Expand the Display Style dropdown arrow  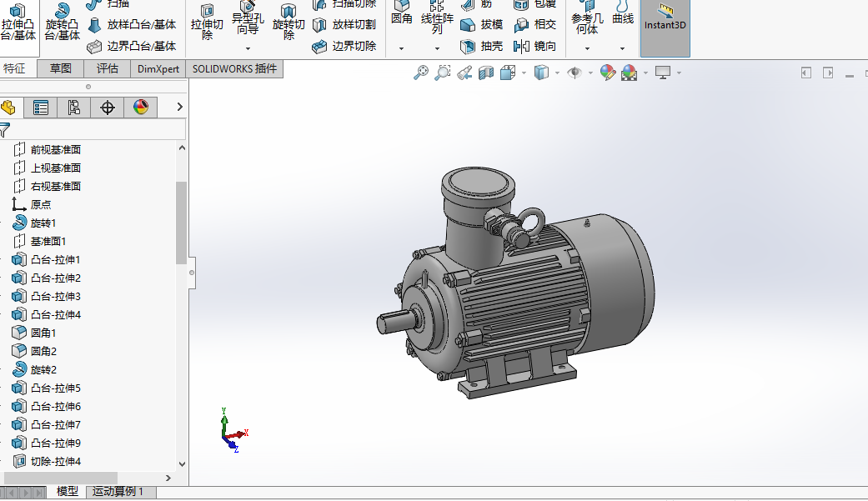[x=555, y=73]
